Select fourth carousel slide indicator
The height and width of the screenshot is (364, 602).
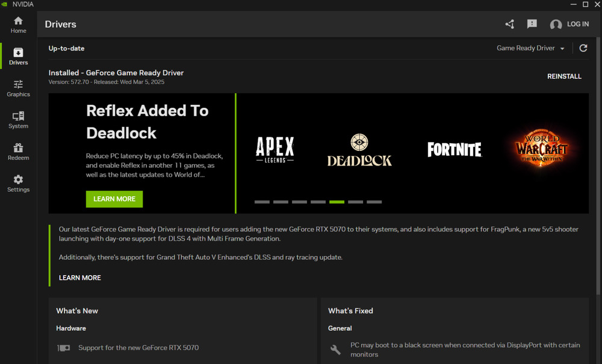click(x=318, y=202)
